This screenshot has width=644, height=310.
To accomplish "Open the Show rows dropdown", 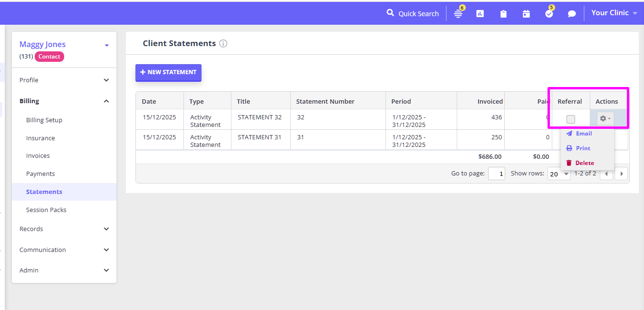I will click(x=559, y=174).
